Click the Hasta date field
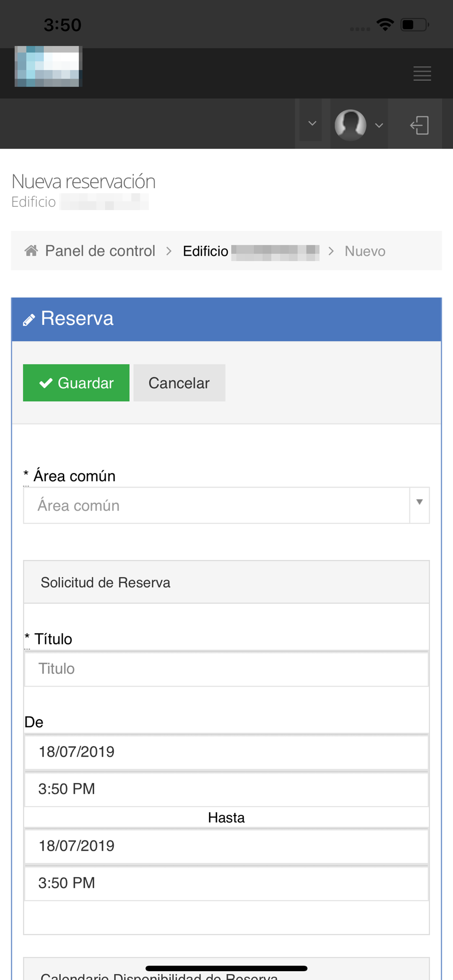The image size is (453, 980). pyautogui.click(x=226, y=846)
